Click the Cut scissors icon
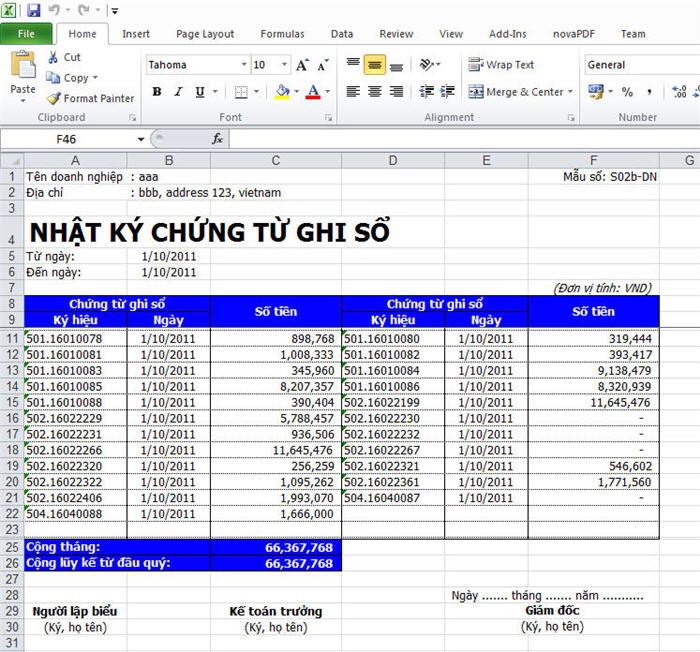 (x=53, y=57)
